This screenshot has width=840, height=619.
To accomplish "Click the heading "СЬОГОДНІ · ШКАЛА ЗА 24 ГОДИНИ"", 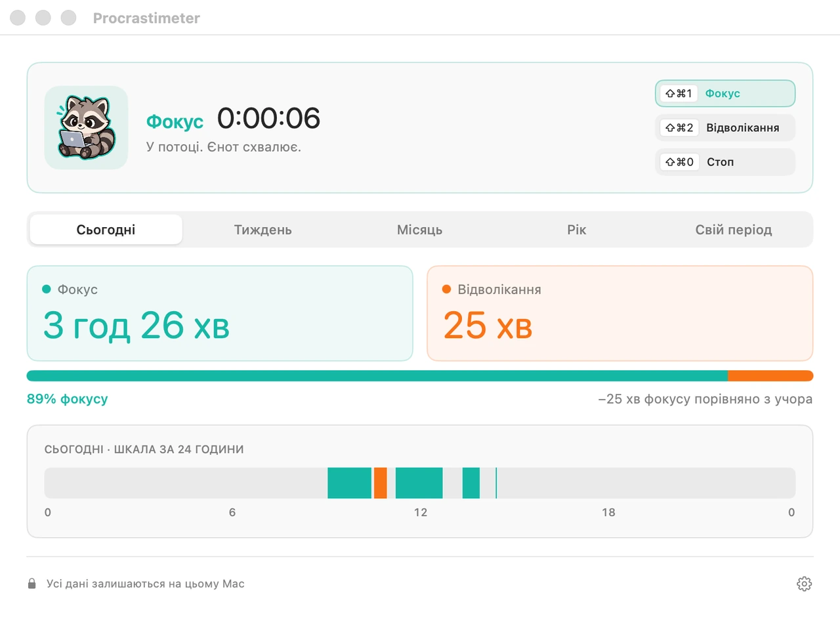I will pos(144,450).
